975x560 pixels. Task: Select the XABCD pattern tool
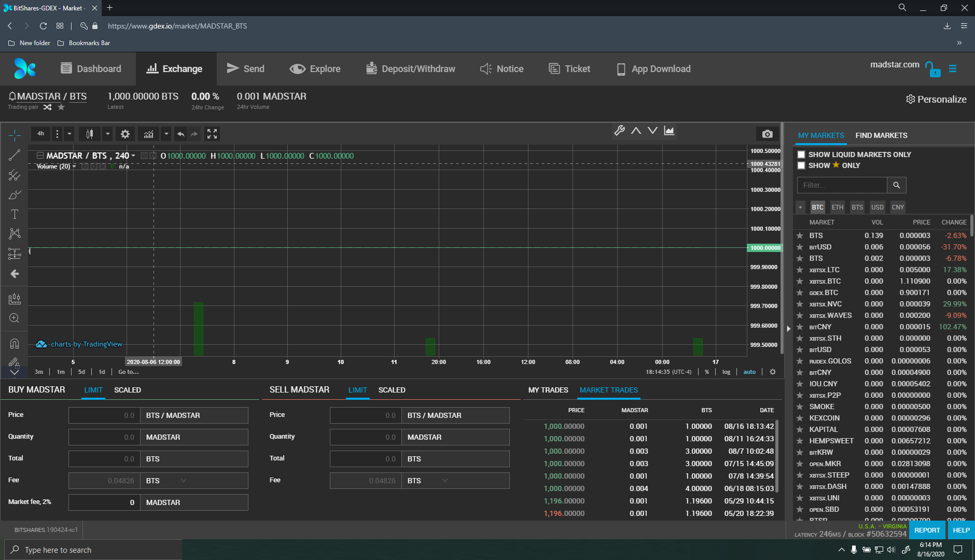(x=15, y=234)
